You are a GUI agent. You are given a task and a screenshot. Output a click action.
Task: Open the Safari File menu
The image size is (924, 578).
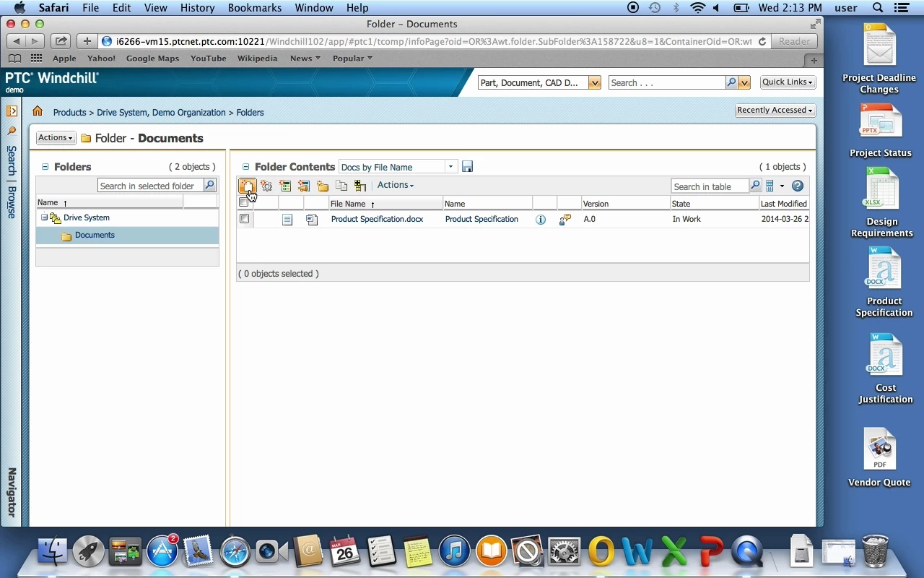tap(91, 8)
